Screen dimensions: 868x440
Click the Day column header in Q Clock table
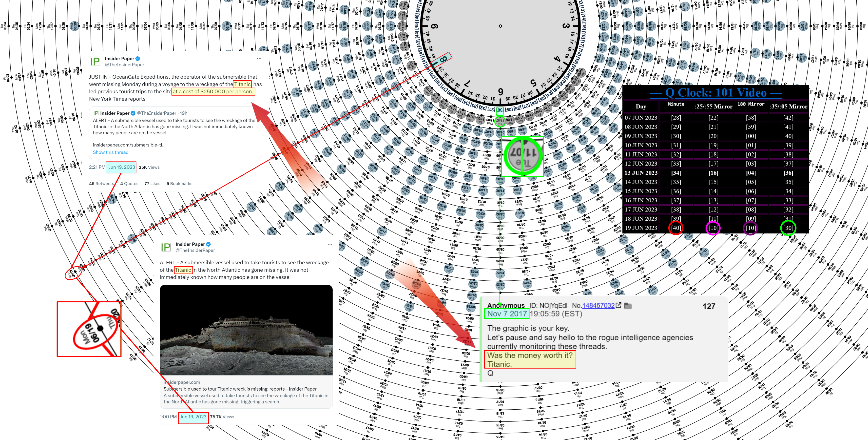click(641, 107)
